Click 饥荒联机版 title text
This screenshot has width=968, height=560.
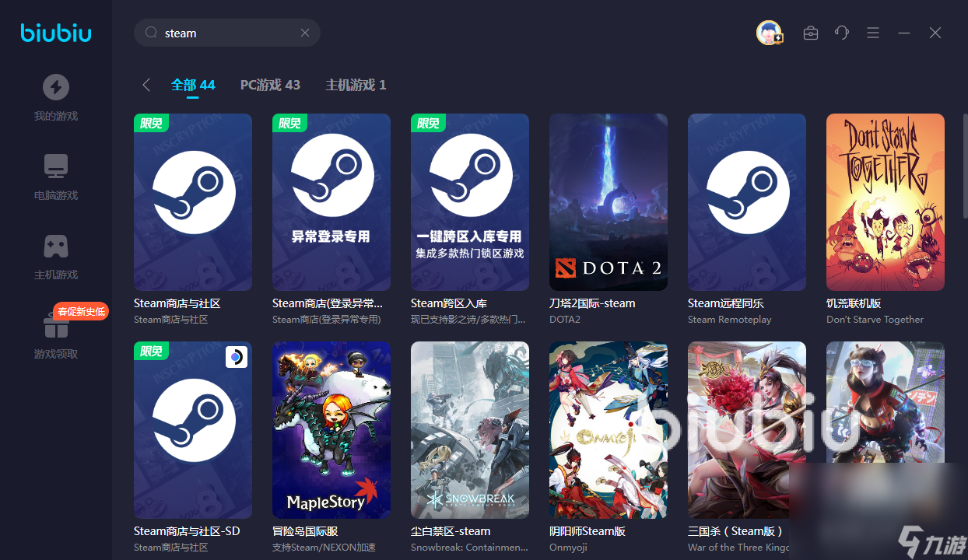pyautogui.click(x=854, y=303)
